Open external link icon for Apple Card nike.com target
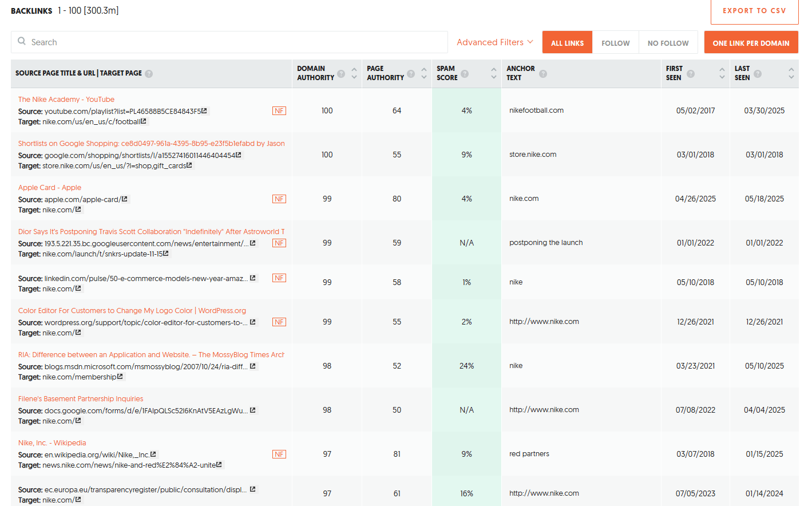 [78, 209]
